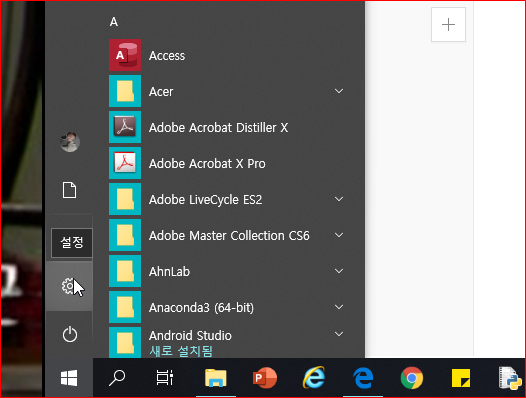Screen dimensions: 526x398
Task: Select Access in the app list
Action: (x=167, y=56)
